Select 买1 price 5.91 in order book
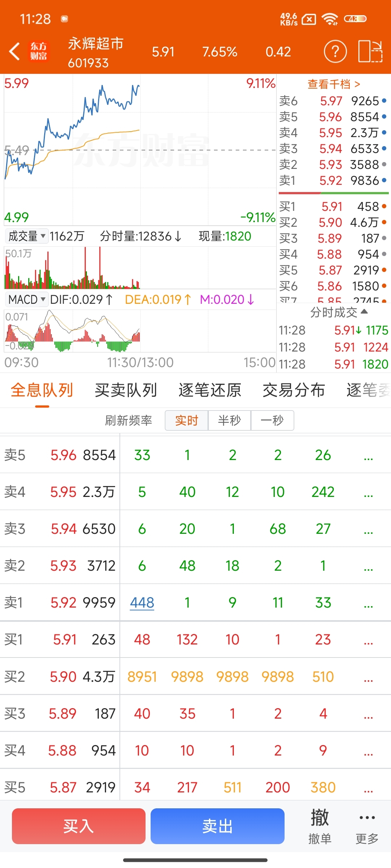The image size is (391, 868). tap(333, 207)
